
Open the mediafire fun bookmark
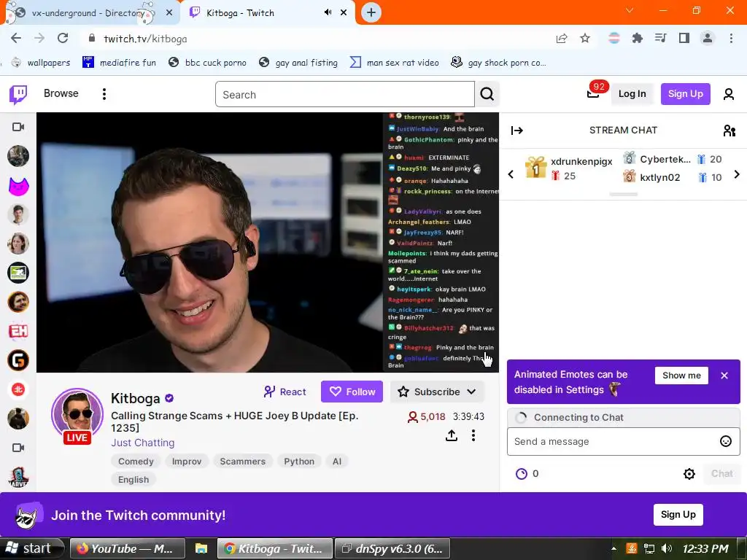pos(119,63)
